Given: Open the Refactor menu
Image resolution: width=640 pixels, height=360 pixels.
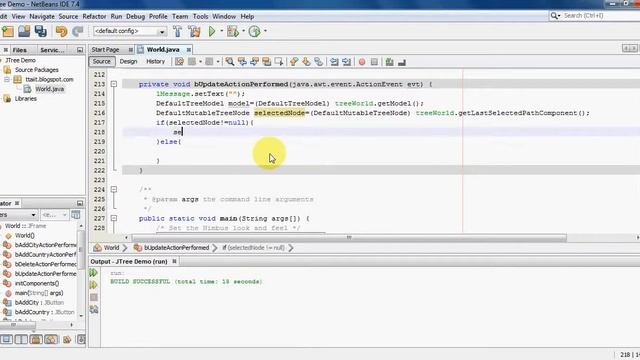Looking at the screenshot, I should [94, 16].
